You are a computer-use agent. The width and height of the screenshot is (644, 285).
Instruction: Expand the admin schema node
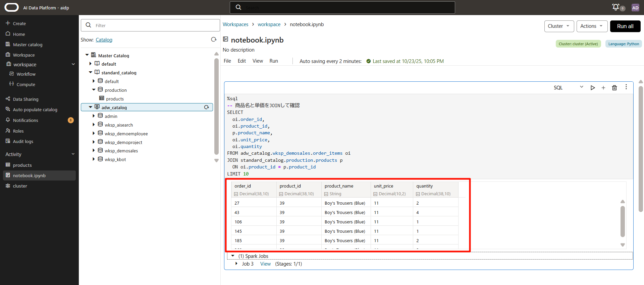pos(94,116)
